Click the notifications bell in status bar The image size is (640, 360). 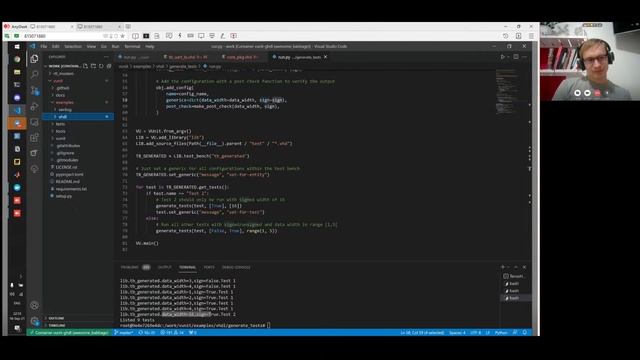tap(525, 333)
